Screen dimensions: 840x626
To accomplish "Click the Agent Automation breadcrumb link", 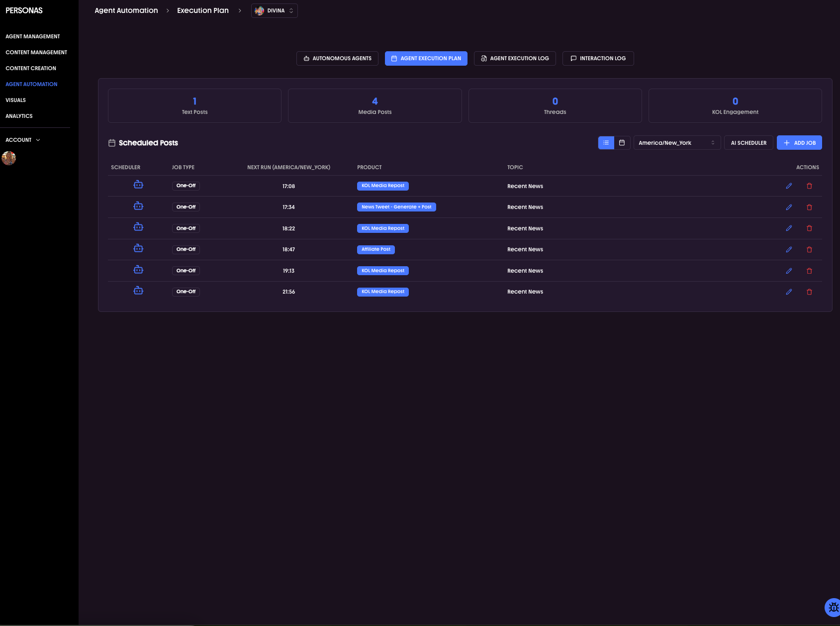I will (126, 10).
